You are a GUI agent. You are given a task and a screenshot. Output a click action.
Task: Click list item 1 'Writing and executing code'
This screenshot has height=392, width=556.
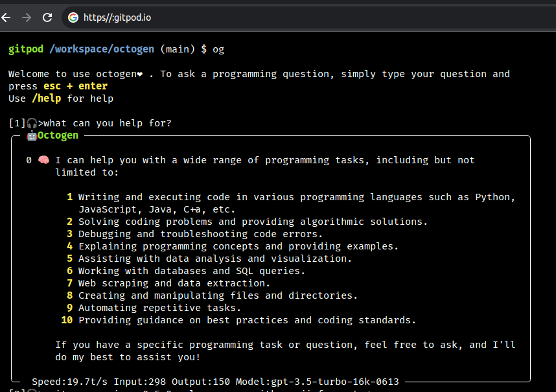[297, 197]
